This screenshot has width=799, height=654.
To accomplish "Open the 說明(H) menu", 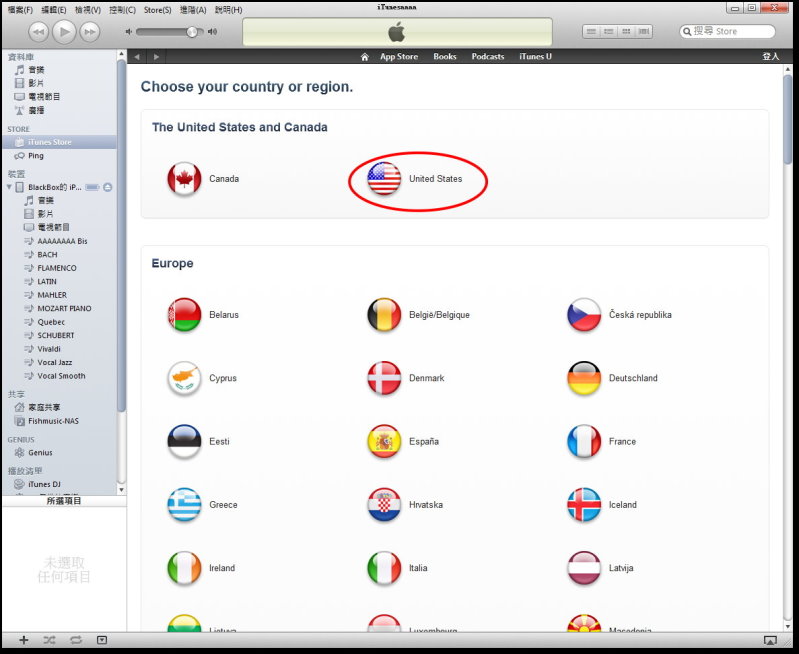I will tap(228, 10).
